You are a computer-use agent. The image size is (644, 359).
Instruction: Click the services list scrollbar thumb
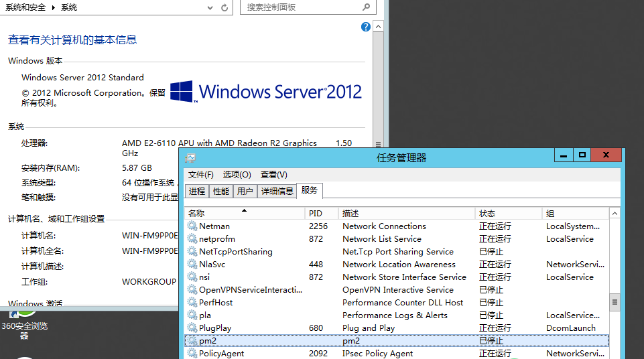[615, 302]
